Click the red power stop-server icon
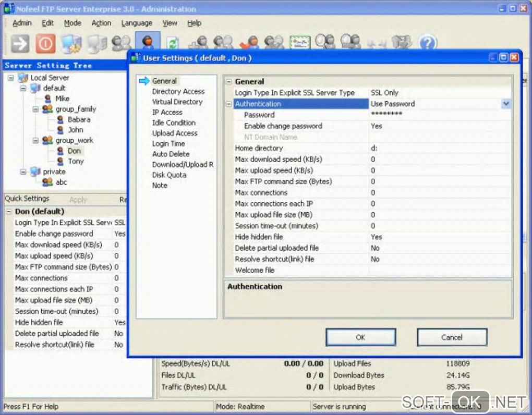 [45, 43]
